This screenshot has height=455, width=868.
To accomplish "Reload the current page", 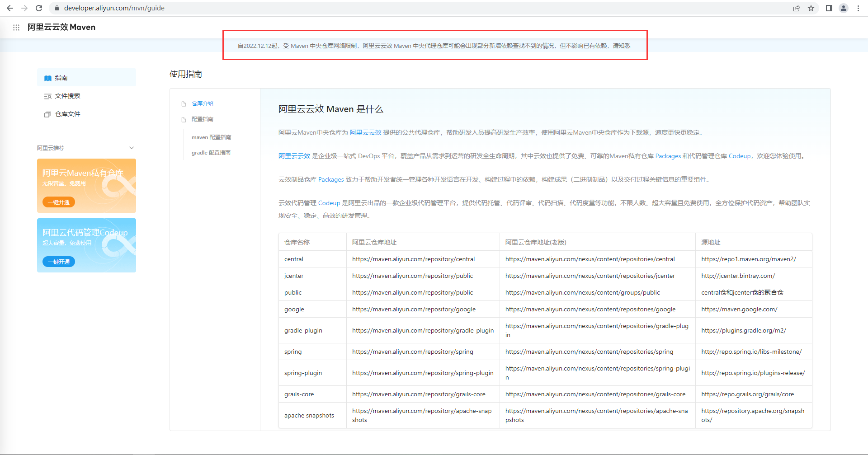I will [39, 8].
